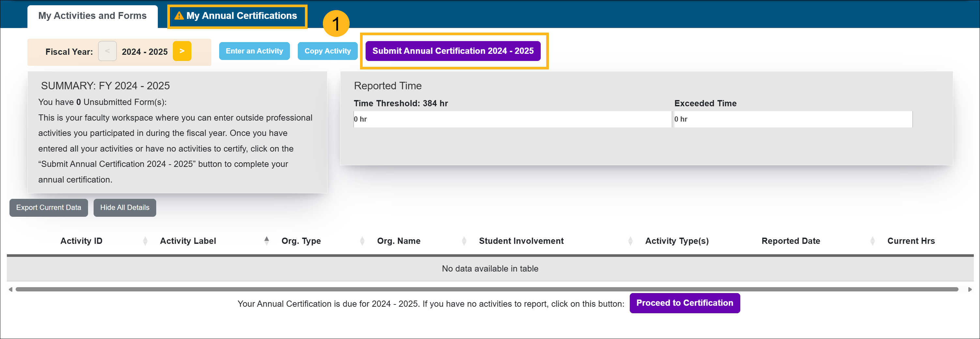
Task: Click Enter an Activity button
Action: [254, 51]
